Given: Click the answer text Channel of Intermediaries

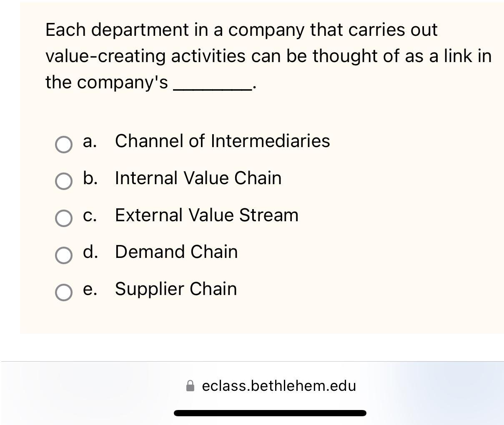Looking at the screenshot, I should click(222, 141).
